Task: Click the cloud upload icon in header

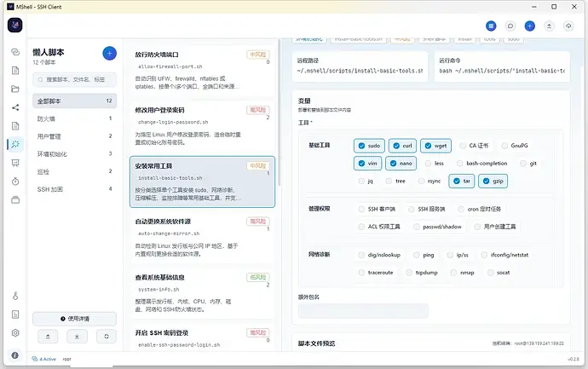Action: pos(568,26)
